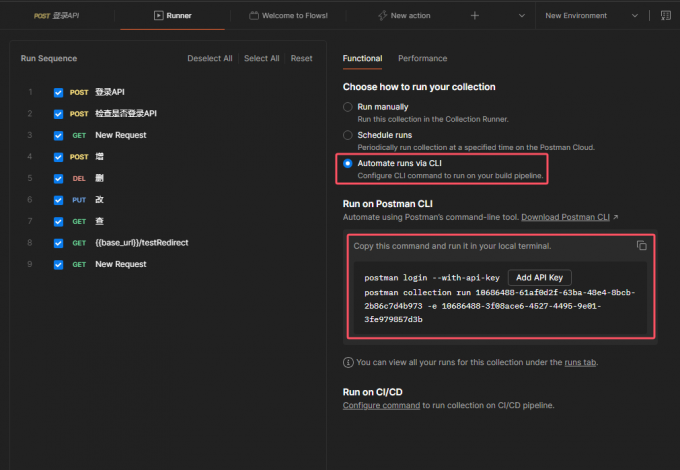Uncheck row 3 New Request checkbox
This screenshot has width=680, height=470.
(59, 136)
